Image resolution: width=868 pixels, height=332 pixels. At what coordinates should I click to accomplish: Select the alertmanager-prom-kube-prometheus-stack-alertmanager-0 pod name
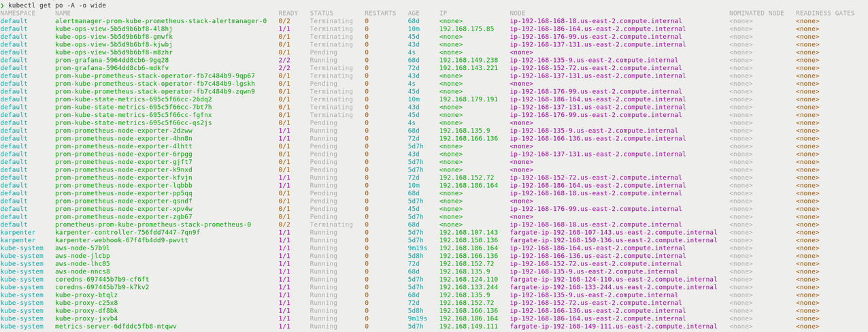coord(161,21)
